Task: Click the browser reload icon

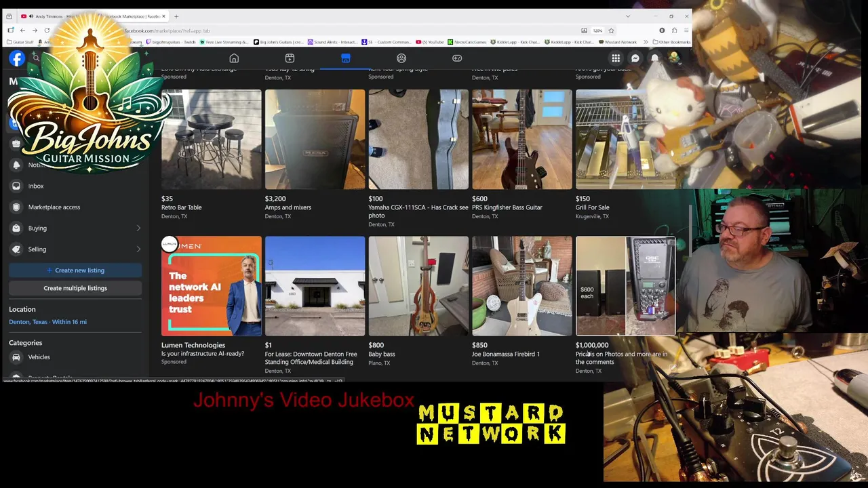Action: point(47,30)
